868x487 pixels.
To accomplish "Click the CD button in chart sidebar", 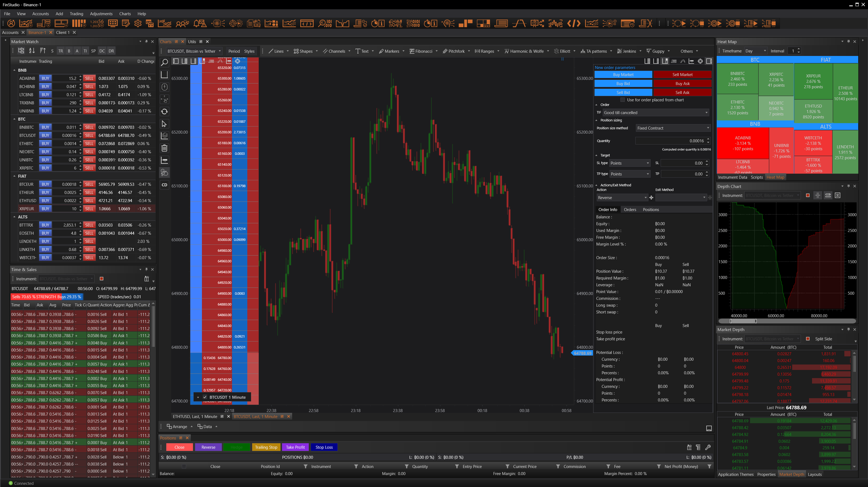I will coord(164,185).
